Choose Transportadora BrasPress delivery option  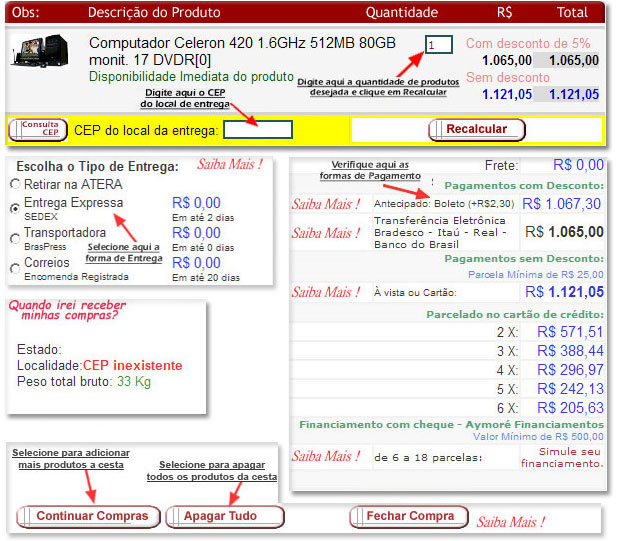tap(14, 238)
